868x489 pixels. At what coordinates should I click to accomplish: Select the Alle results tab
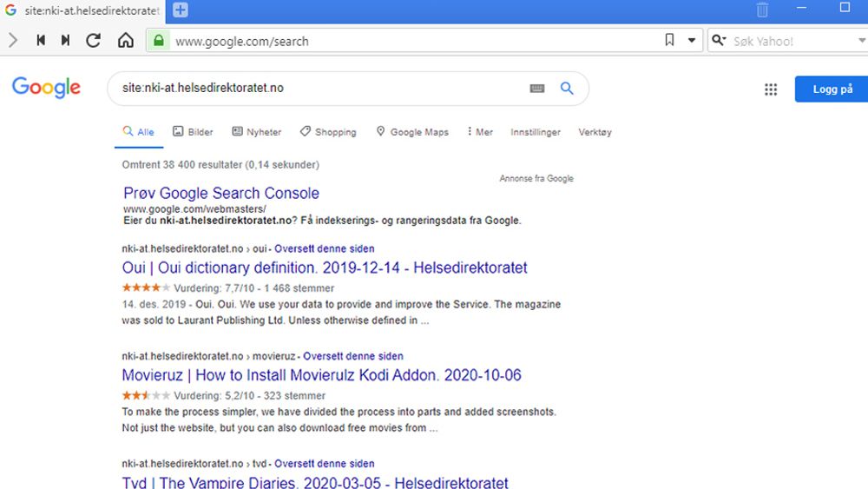tap(139, 132)
